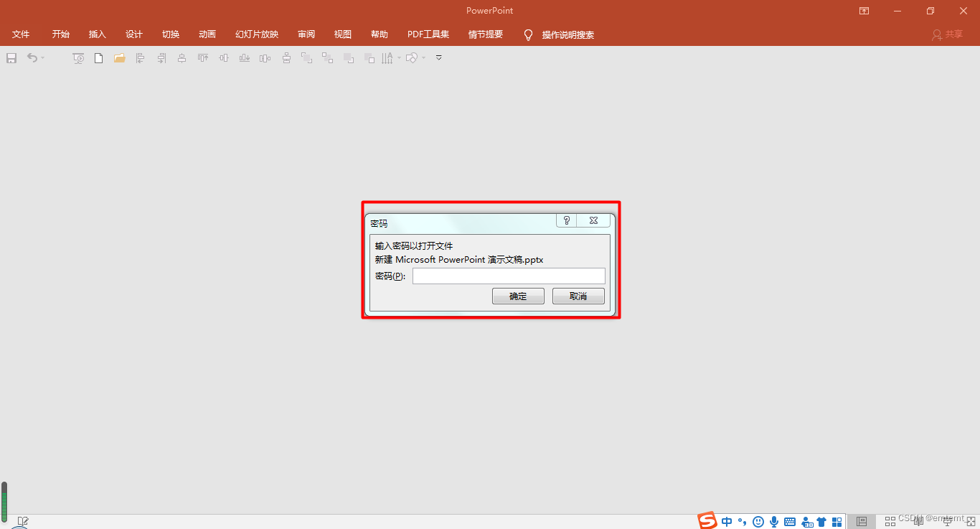Click the Shapes icon in toolbar
The image size is (980, 529).
(412, 58)
